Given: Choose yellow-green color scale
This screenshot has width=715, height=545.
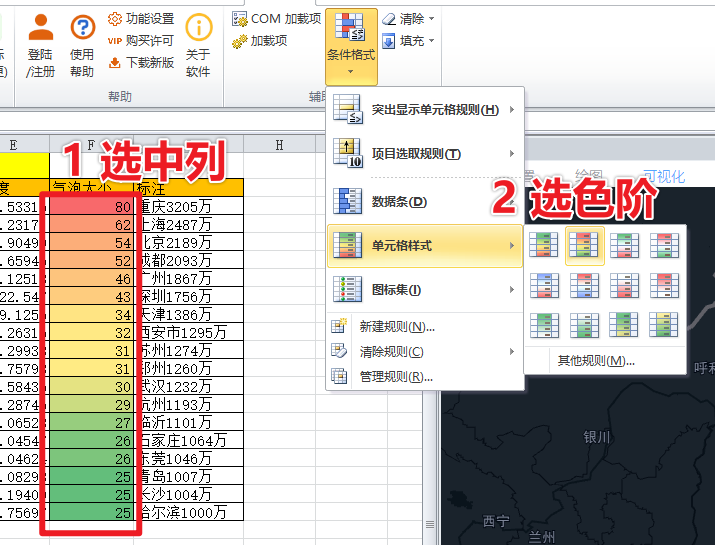Looking at the screenshot, I should click(664, 325).
